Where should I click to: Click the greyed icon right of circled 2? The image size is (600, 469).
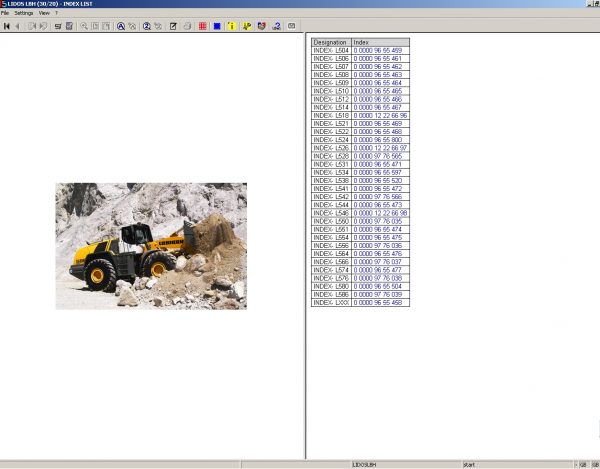coord(158,26)
